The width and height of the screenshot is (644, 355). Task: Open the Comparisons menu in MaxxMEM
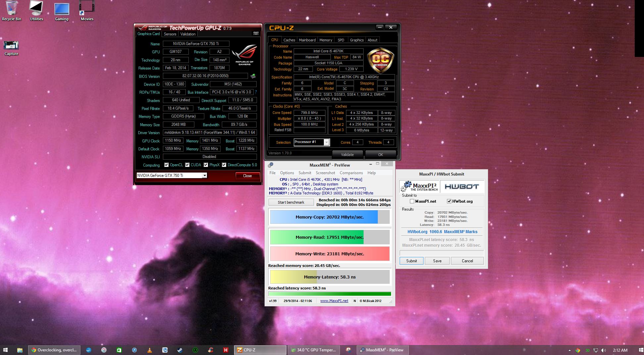coord(351,173)
